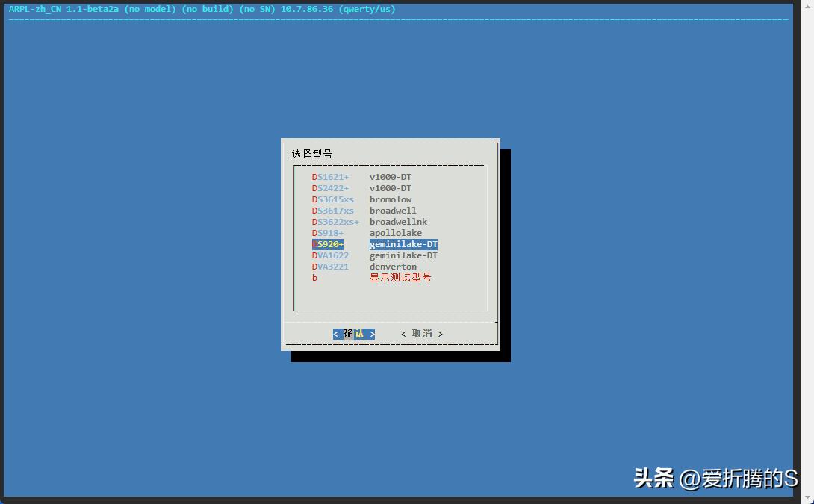
Task: Click the 选择型号 dialog title
Action: pos(311,154)
